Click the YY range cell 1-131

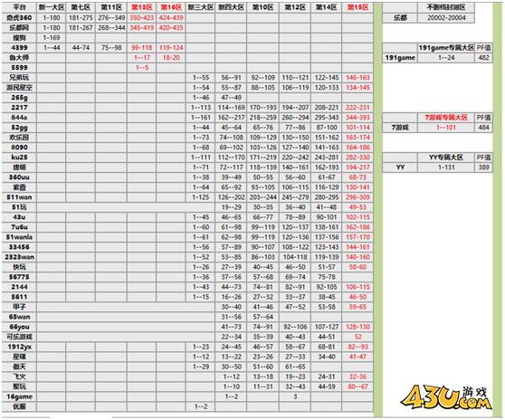(x=446, y=167)
